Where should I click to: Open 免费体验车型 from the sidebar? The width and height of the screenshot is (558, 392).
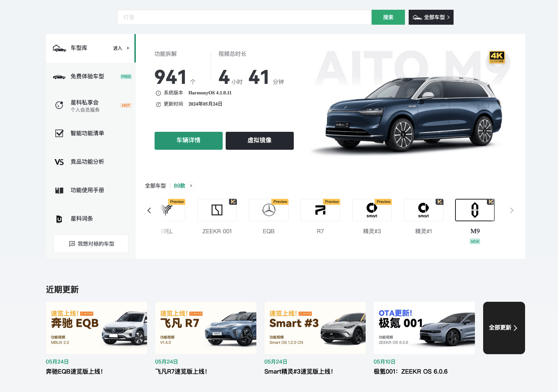[60, 76]
